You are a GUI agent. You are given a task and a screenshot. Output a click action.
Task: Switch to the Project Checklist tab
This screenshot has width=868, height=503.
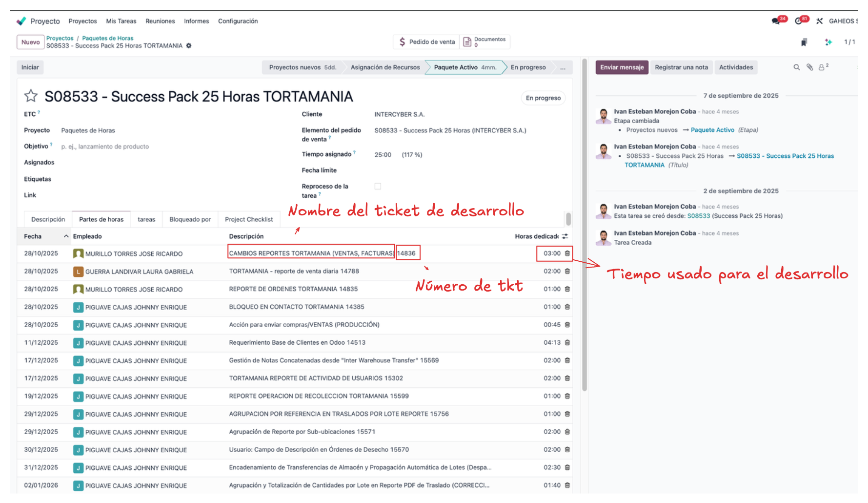coord(249,220)
